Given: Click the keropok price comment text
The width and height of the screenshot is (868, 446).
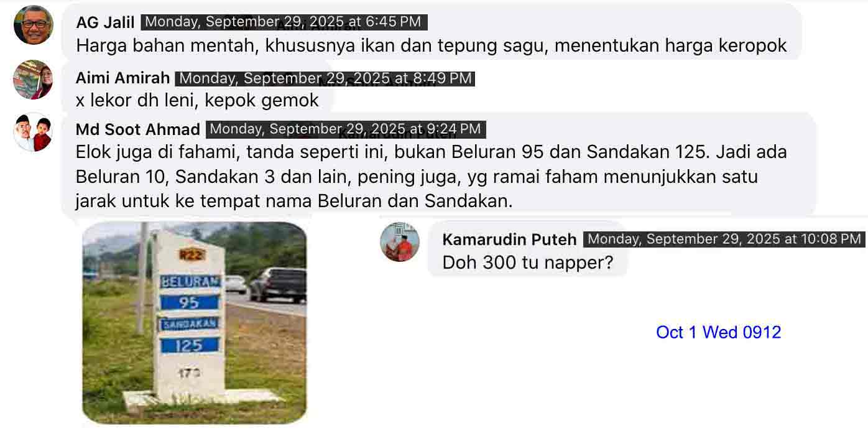Looking at the screenshot, I should tap(432, 45).
